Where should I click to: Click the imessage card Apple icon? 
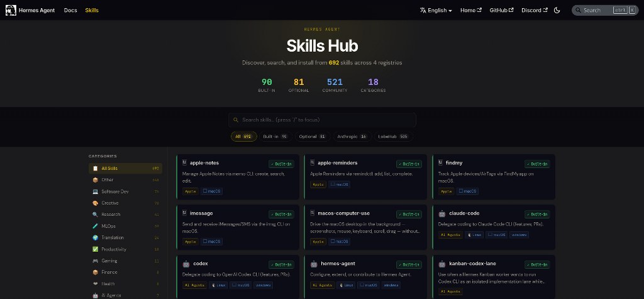[x=184, y=213]
